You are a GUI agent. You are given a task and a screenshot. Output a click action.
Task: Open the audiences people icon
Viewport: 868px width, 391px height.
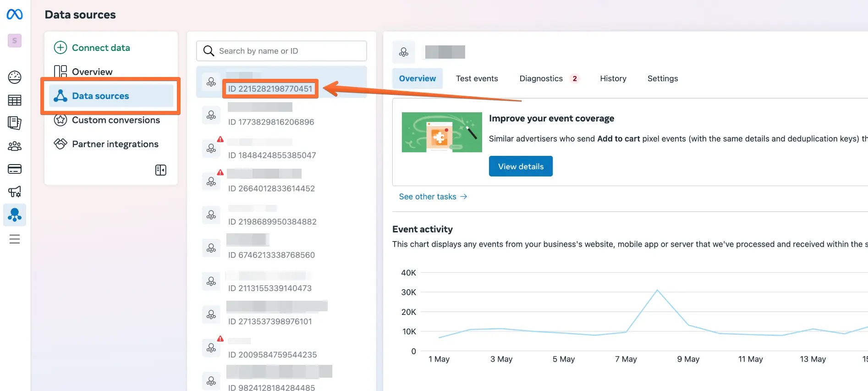[15, 146]
